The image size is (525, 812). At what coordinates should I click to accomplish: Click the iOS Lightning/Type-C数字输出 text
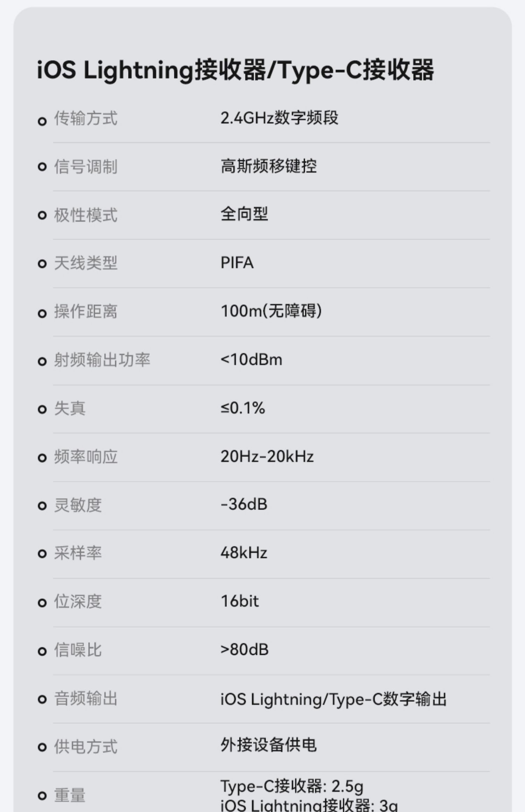[333, 699]
